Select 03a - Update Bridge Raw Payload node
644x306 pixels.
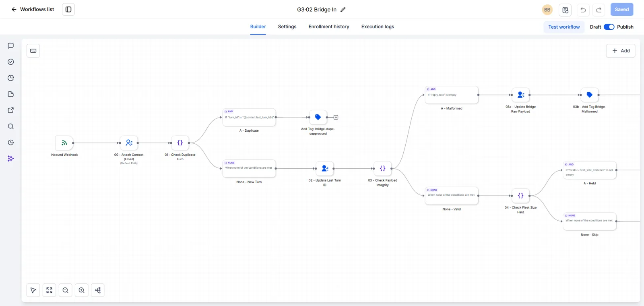coord(520,95)
